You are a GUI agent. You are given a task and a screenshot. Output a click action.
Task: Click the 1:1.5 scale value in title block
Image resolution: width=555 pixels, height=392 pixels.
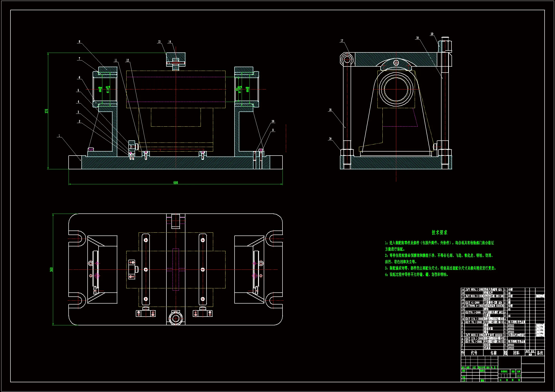pos(518,376)
